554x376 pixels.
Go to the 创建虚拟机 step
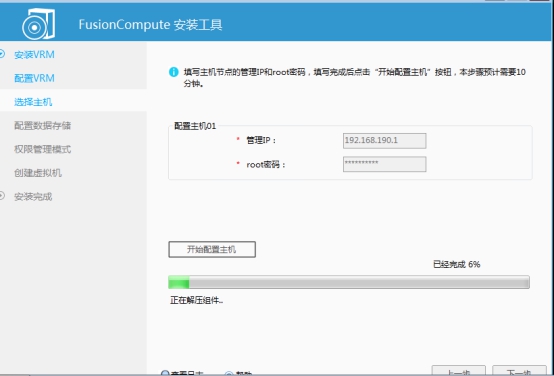tap(38, 173)
